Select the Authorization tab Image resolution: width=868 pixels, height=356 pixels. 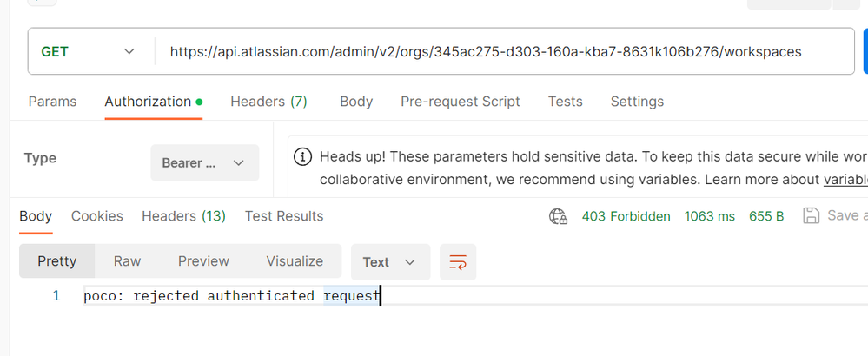tap(148, 102)
